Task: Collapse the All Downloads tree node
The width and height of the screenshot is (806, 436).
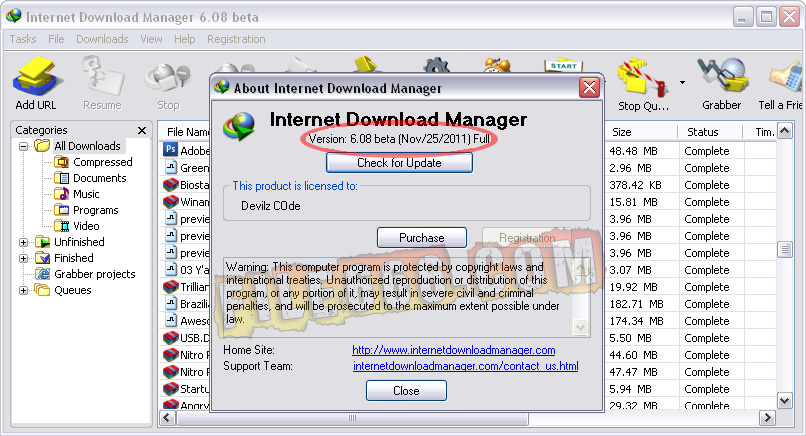Action: pos(23,146)
